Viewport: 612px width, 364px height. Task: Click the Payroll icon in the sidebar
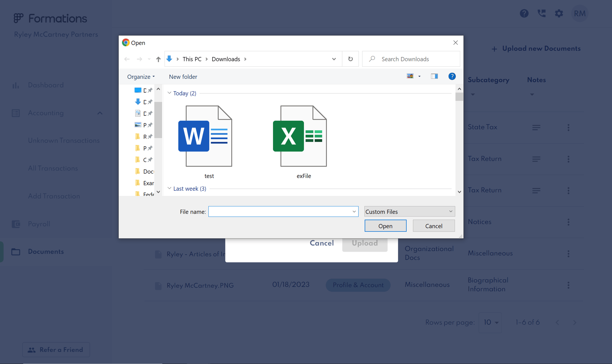15,224
